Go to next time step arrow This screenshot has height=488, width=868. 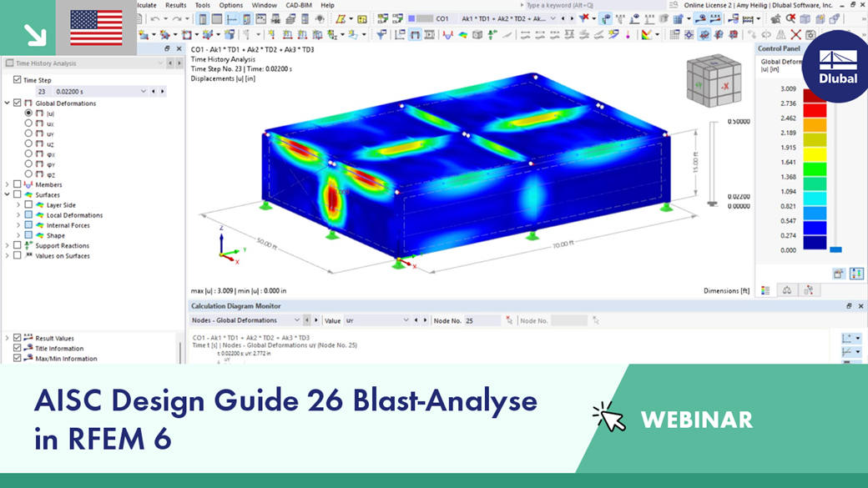coord(163,91)
